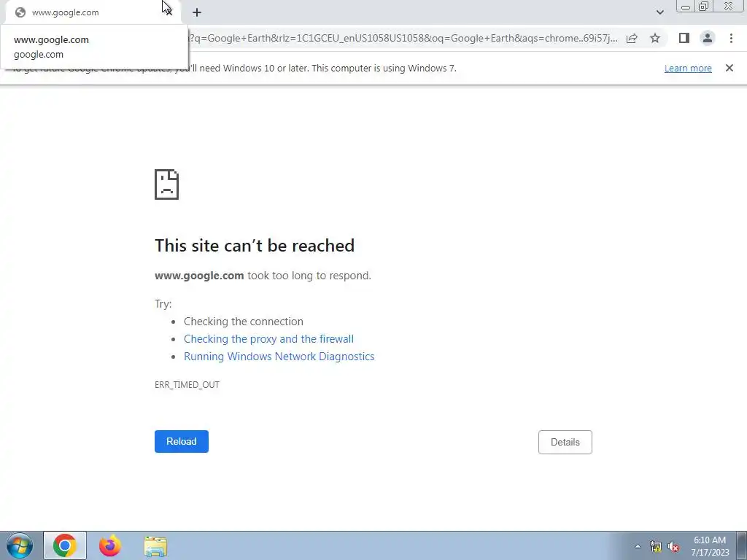Open tab search chevron dropdown
Viewport: 747px width, 560px height.
tap(659, 12)
